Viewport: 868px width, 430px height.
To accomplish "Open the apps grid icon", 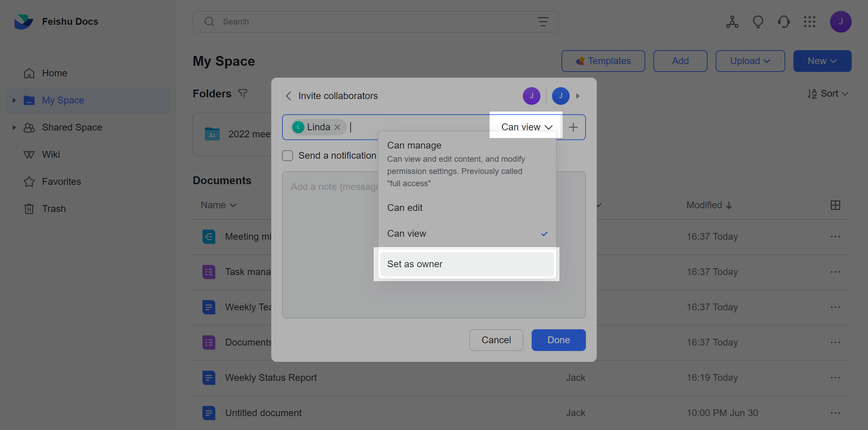I will [x=810, y=21].
